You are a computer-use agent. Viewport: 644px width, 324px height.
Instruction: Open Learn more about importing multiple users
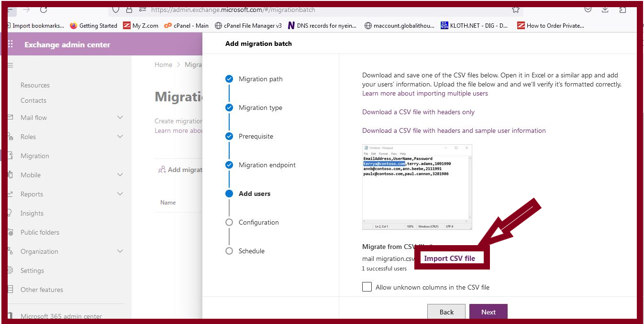[425, 93]
